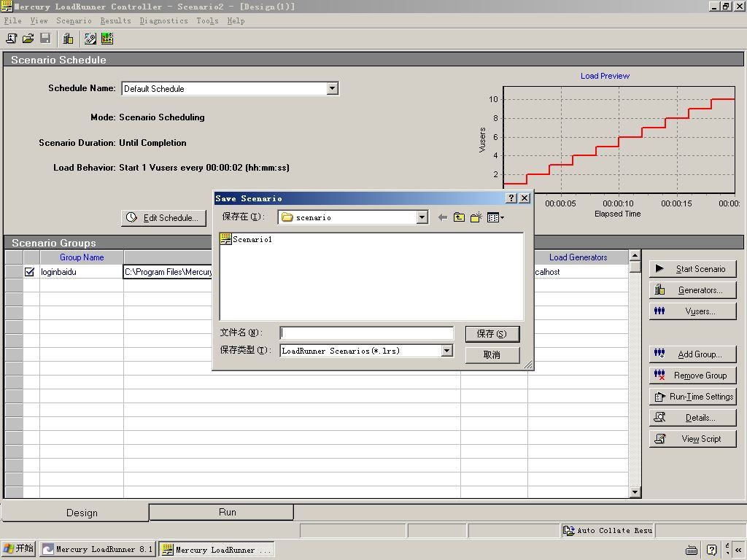Click the Analyze Results toolbar icon
This screenshot has width=747, height=560.
click(x=107, y=39)
